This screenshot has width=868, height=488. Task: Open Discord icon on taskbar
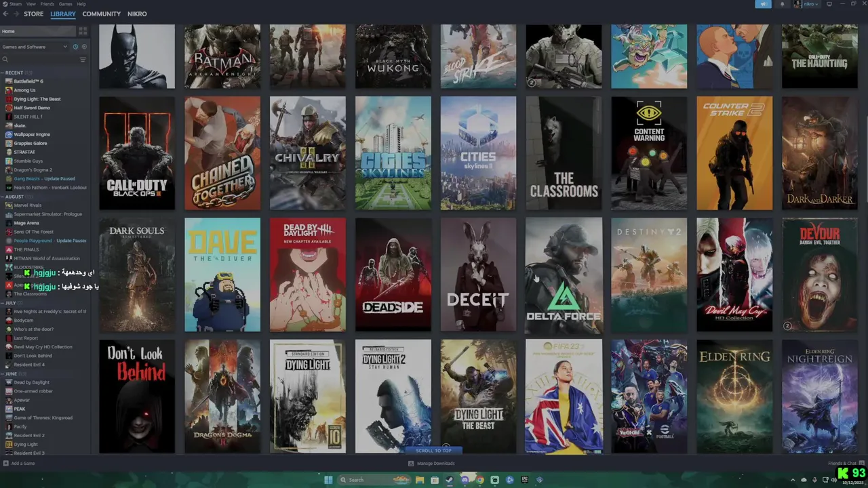(465, 480)
